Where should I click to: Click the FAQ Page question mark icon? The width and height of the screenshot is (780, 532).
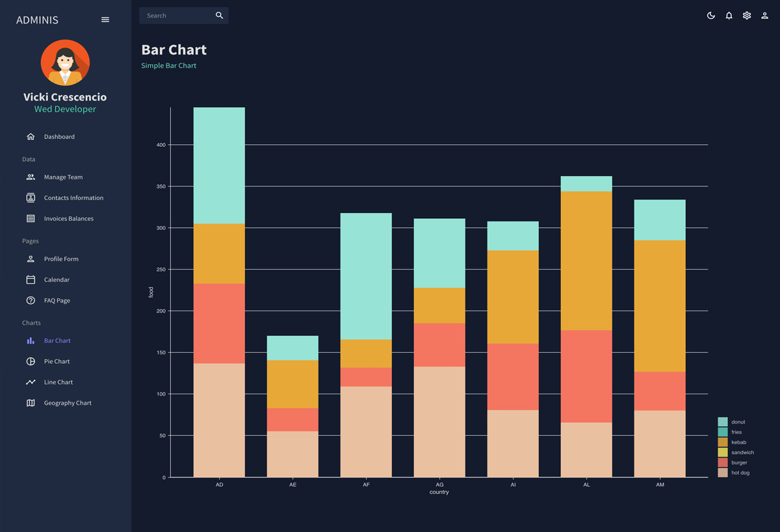[31, 300]
